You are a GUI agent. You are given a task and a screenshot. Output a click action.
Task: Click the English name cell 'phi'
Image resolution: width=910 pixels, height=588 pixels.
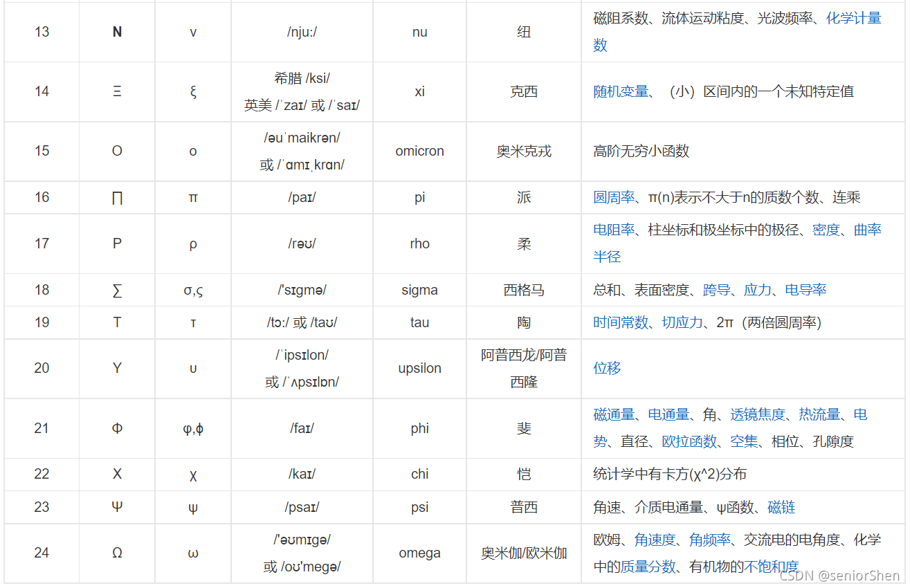click(x=419, y=428)
